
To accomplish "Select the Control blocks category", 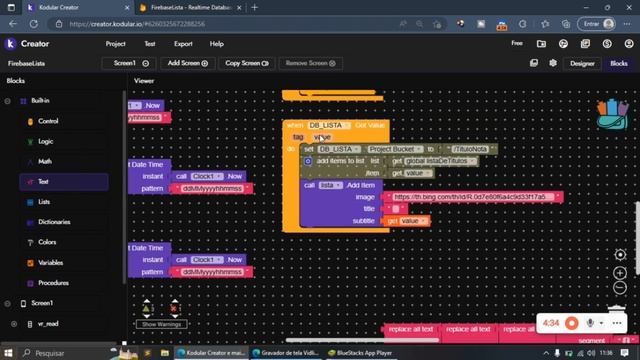I will [64, 121].
